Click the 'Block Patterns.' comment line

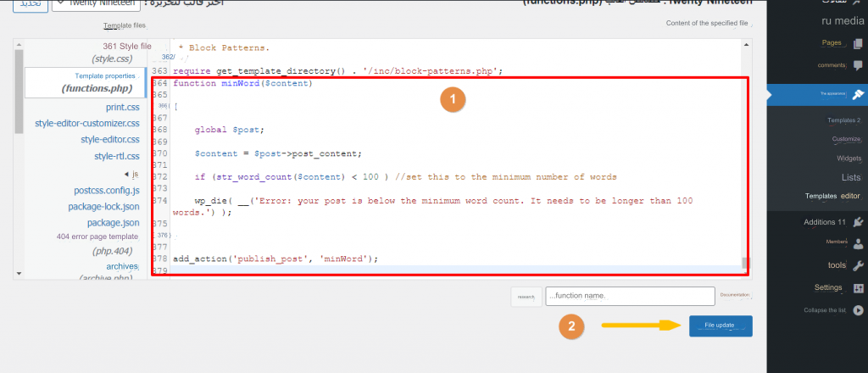click(x=224, y=47)
